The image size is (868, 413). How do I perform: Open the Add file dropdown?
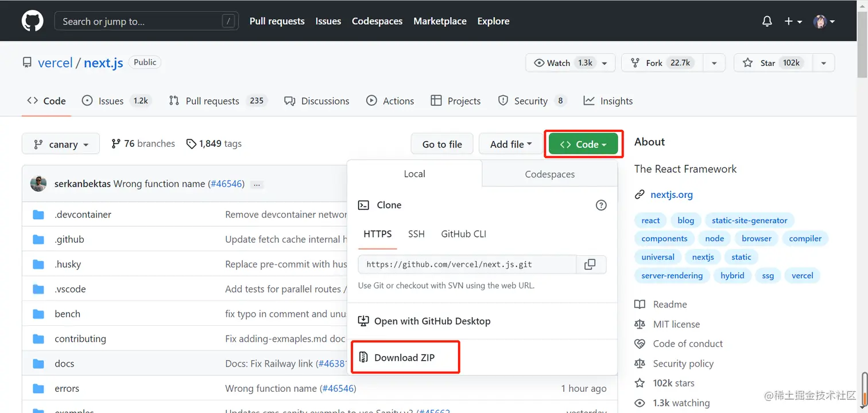click(x=511, y=144)
